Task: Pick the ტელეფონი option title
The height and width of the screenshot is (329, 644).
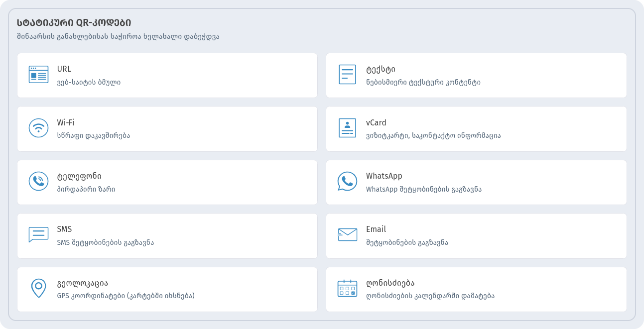Action: (79, 176)
